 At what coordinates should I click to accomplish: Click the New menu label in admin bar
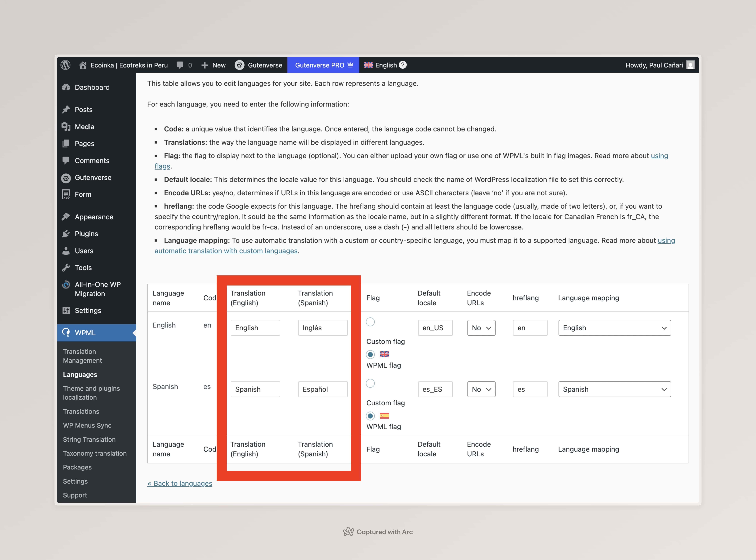[219, 65]
